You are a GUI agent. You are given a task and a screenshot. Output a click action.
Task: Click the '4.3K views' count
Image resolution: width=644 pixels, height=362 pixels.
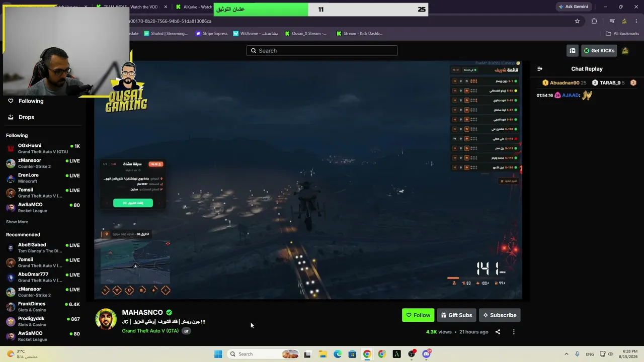pyautogui.click(x=439, y=332)
